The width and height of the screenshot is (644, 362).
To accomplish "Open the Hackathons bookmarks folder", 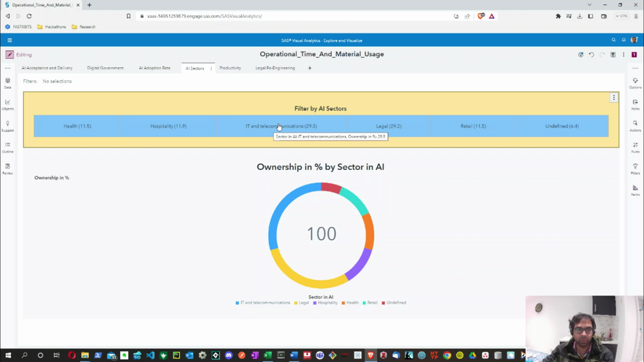I will [52, 26].
